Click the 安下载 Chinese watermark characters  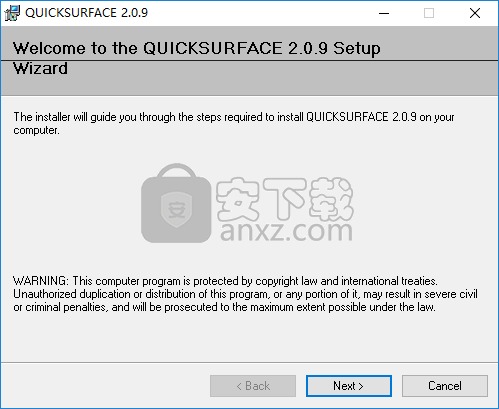click(x=285, y=199)
